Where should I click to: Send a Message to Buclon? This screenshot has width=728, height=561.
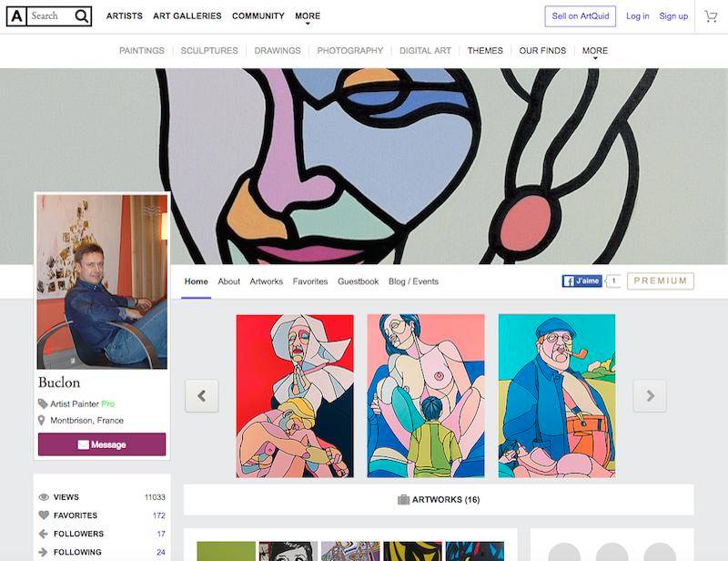102,444
